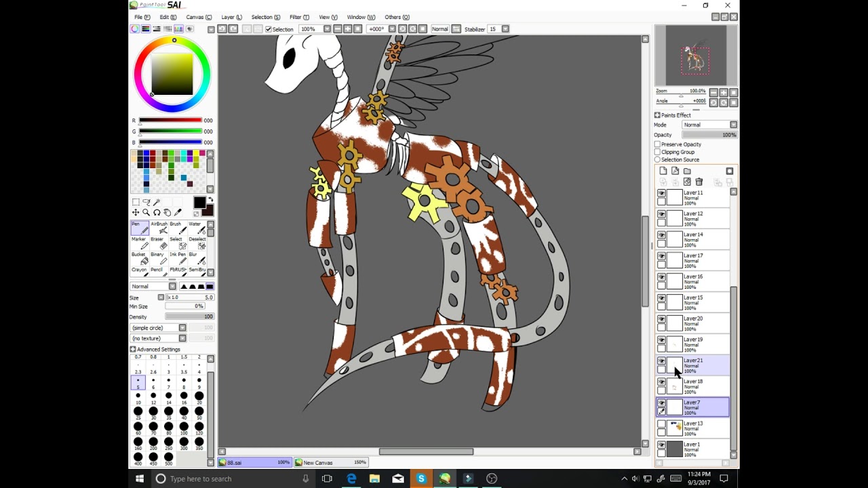This screenshot has width=868, height=488.
Task: Expand the Paints Effect section
Action: 657,115
